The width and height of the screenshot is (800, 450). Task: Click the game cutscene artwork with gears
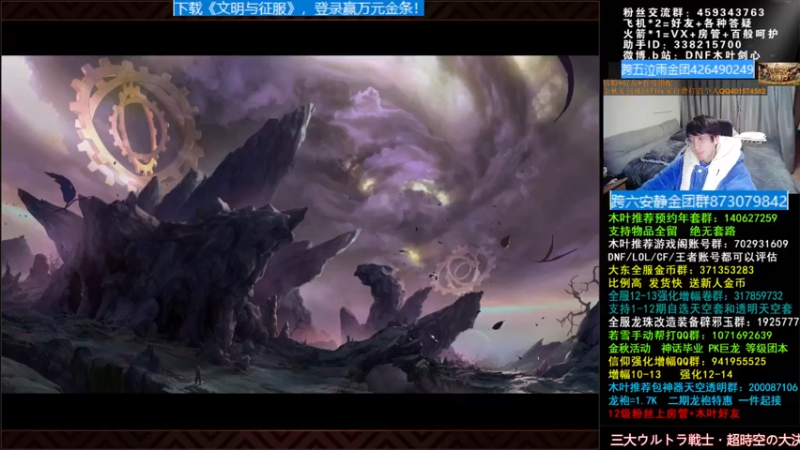[x=300, y=224]
